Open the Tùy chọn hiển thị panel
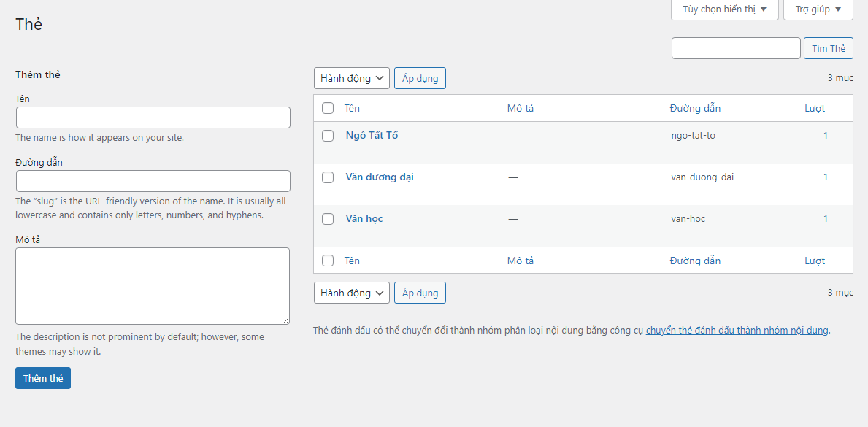This screenshot has height=427, width=868. pos(724,9)
